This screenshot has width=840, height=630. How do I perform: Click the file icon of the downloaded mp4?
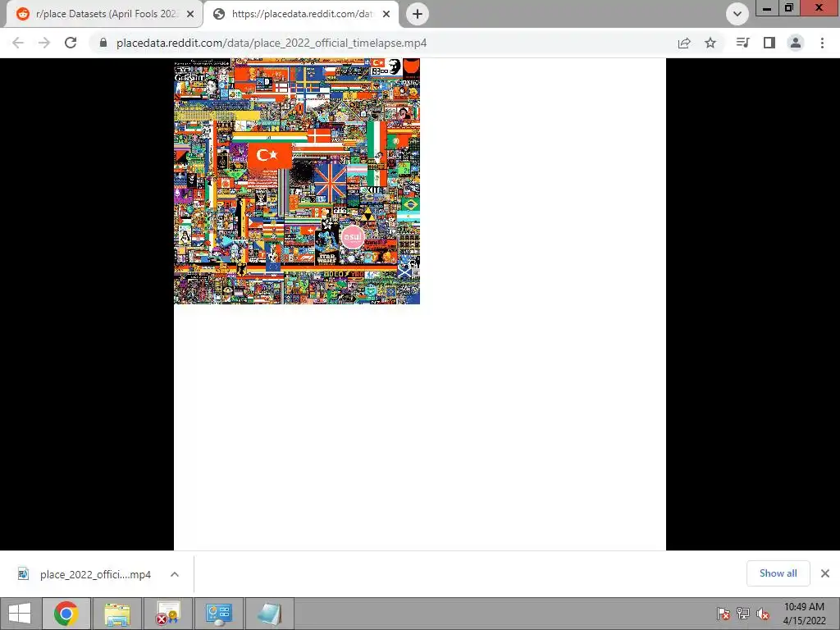coord(23,574)
